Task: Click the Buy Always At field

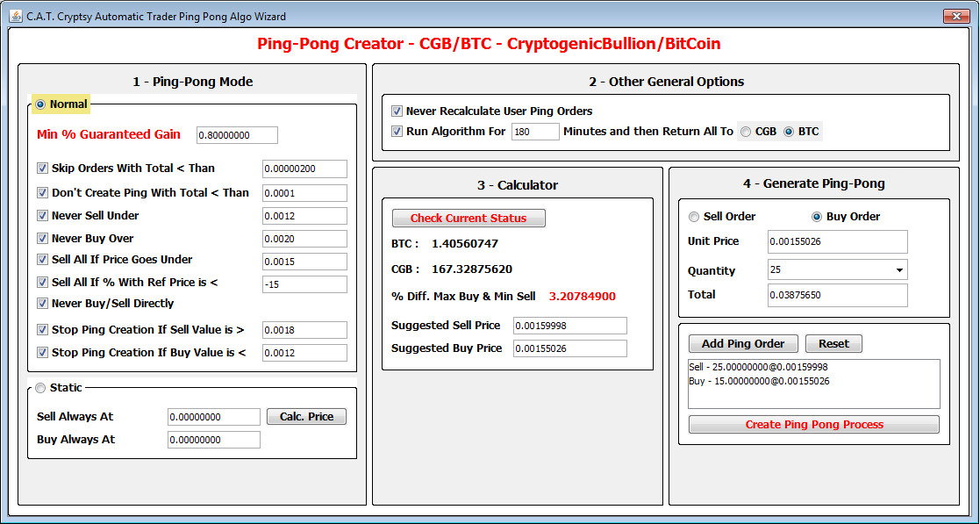Action: (214, 440)
